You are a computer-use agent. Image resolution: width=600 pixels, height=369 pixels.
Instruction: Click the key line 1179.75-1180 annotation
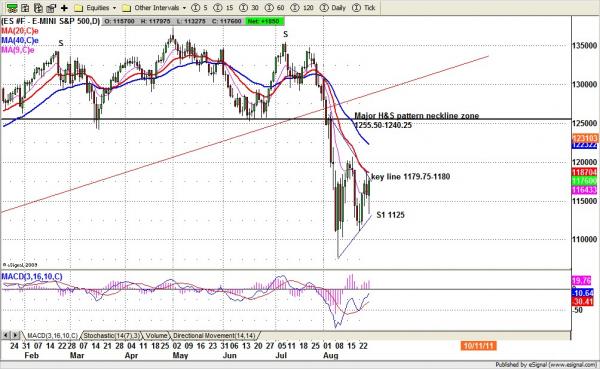pyautogui.click(x=411, y=176)
